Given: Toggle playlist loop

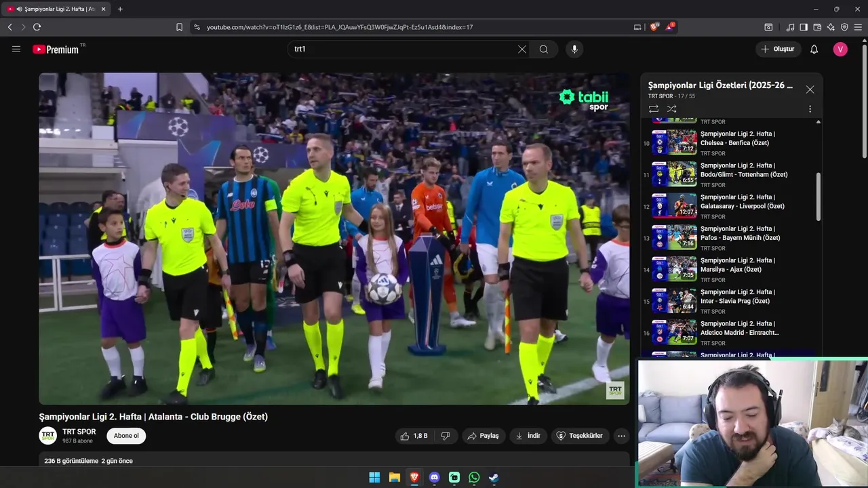Looking at the screenshot, I should [x=654, y=108].
